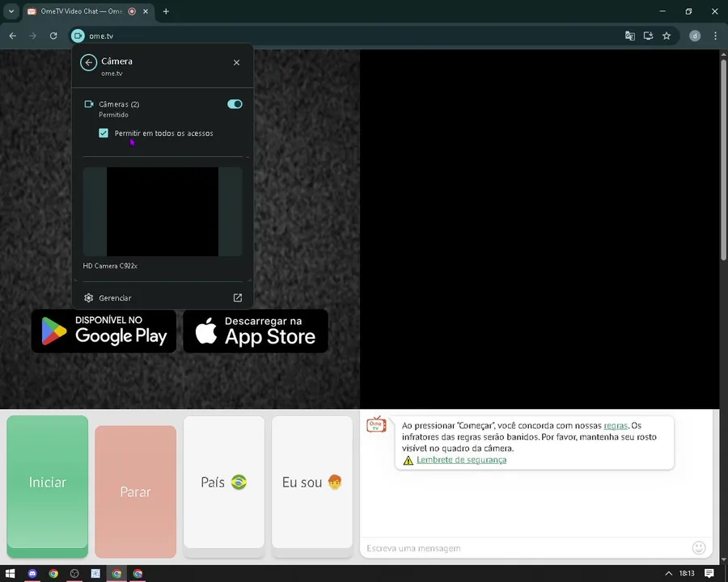
Task: Click the HD Camera C922x preview thumbnail
Action: click(x=163, y=212)
